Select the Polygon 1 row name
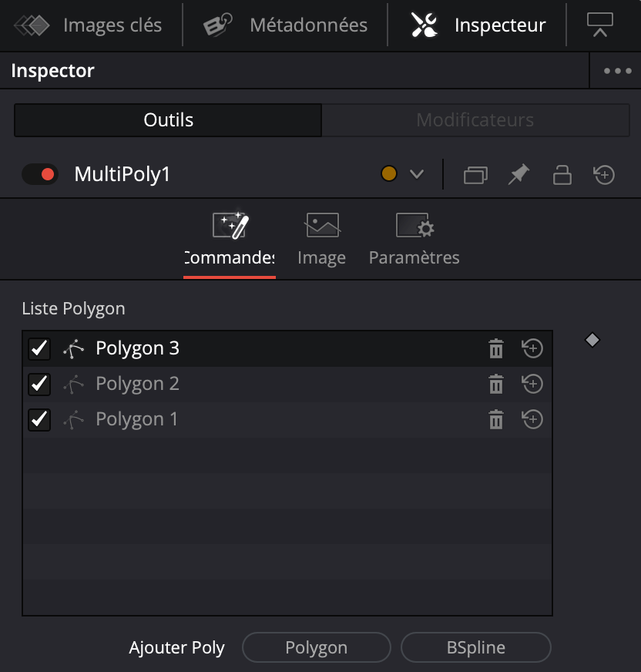The image size is (641, 672). pyautogui.click(x=136, y=419)
